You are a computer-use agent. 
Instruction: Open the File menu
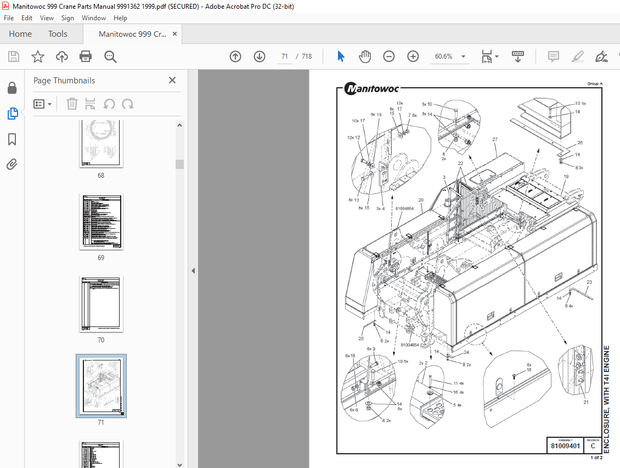pos(8,18)
